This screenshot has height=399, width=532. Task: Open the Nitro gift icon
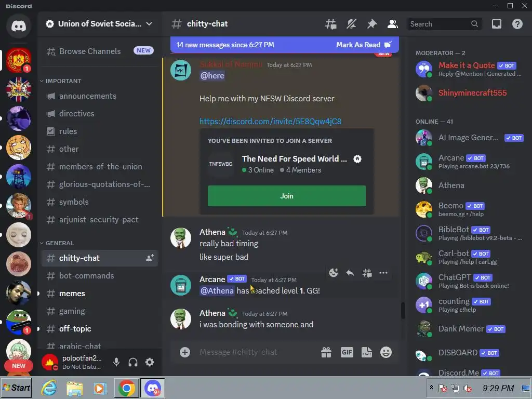(x=326, y=352)
